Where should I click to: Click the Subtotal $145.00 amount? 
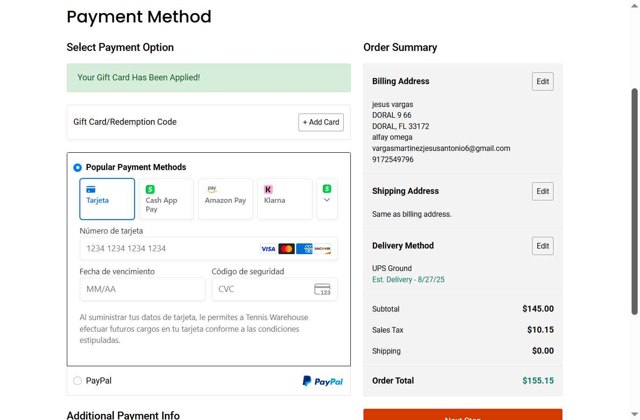point(538,309)
